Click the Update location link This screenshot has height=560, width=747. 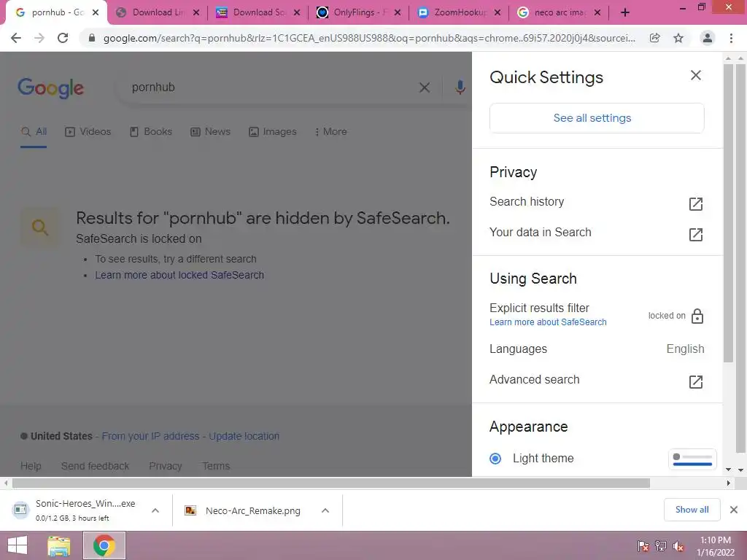click(x=244, y=436)
